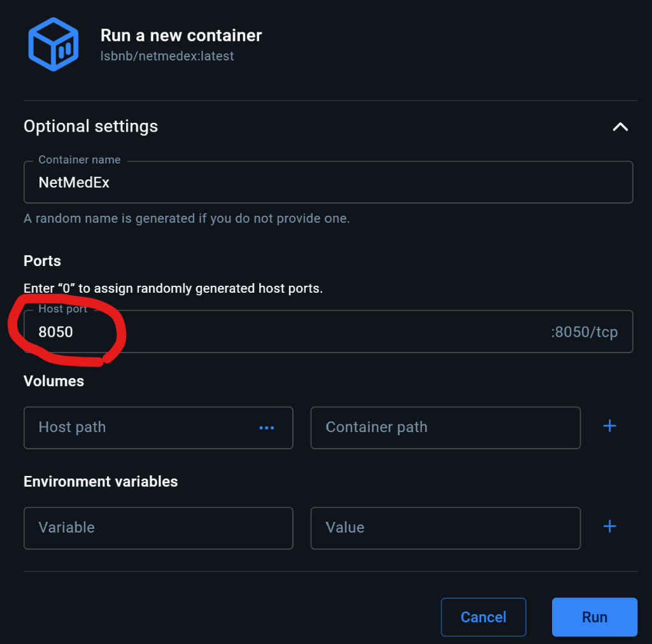
Task: Click the lsbnb/netmedex:latest image name
Action: (167, 56)
